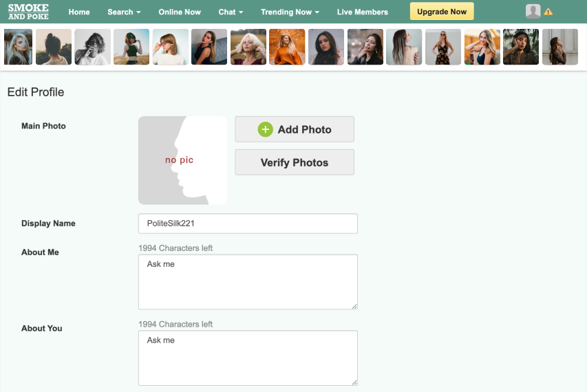Viewport: 587px width, 392px height.
Task: Open the Online Now page
Action: 180,12
